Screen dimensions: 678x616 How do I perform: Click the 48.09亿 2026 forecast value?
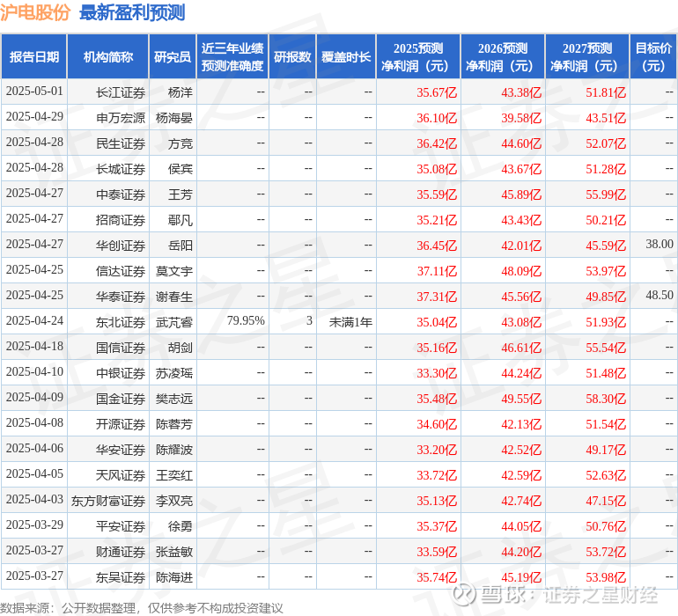point(521,271)
